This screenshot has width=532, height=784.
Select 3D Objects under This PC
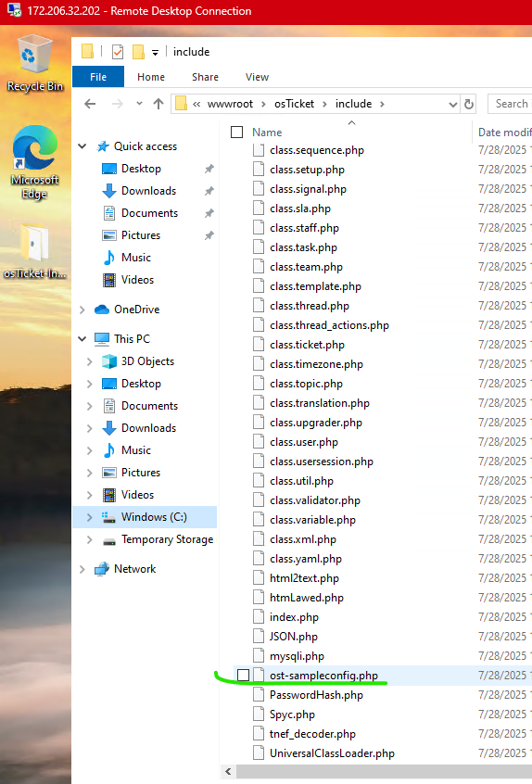[147, 361]
